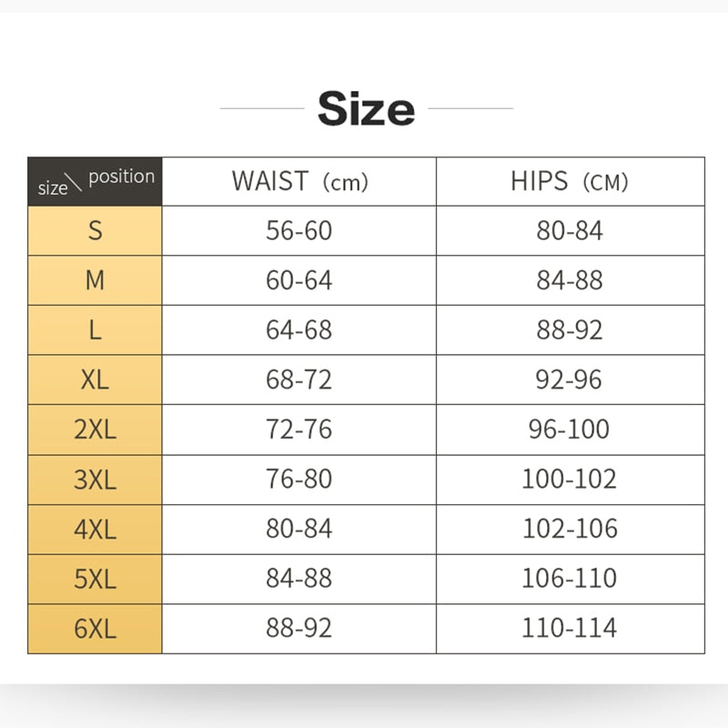Choose the 3XL size row label

click(95, 479)
